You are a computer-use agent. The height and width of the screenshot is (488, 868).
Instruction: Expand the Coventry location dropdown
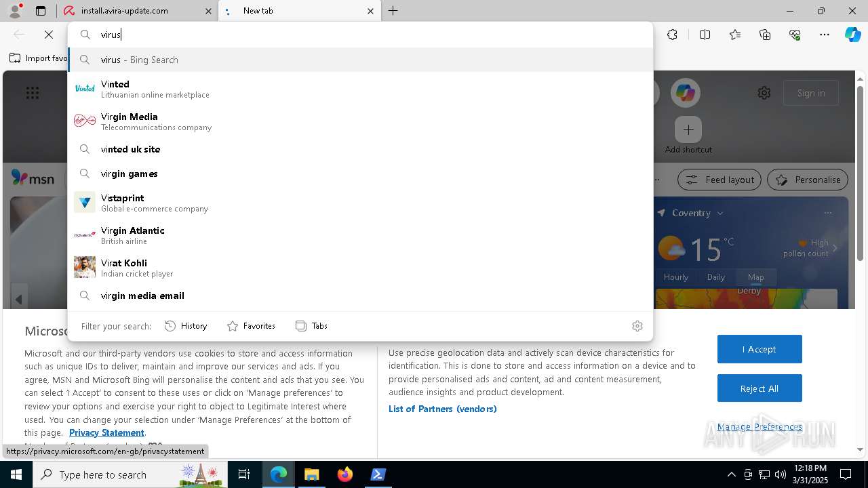[720, 213]
